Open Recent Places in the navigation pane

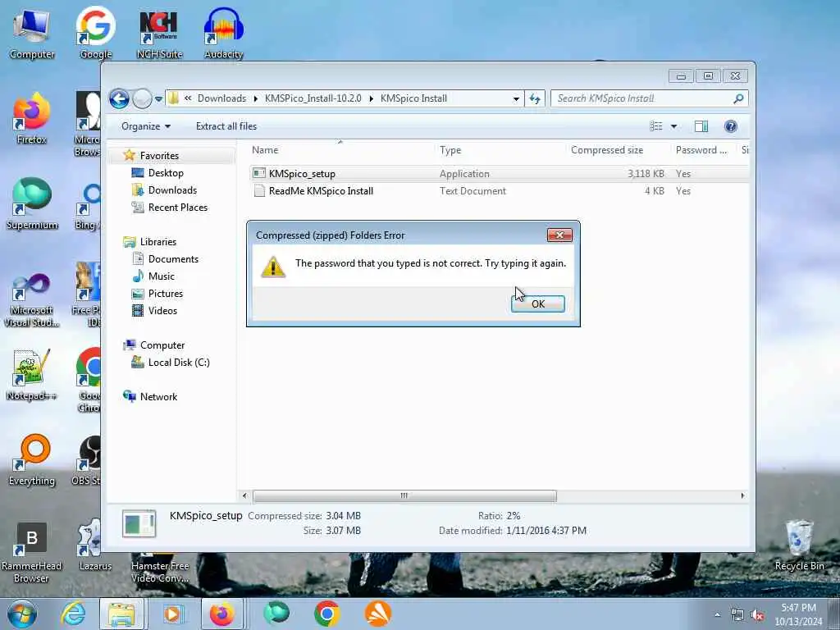pyautogui.click(x=178, y=208)
